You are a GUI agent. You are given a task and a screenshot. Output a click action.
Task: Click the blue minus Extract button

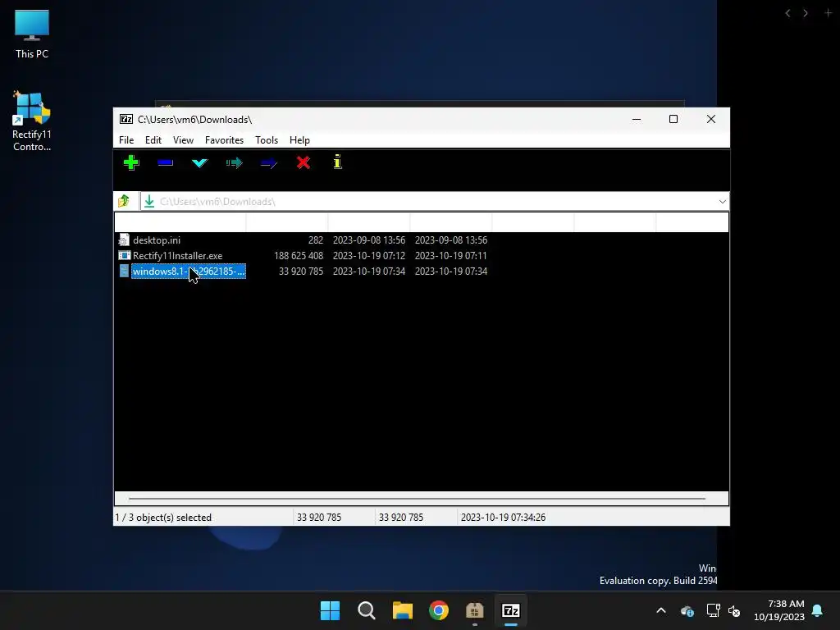(x=166, y=162)
